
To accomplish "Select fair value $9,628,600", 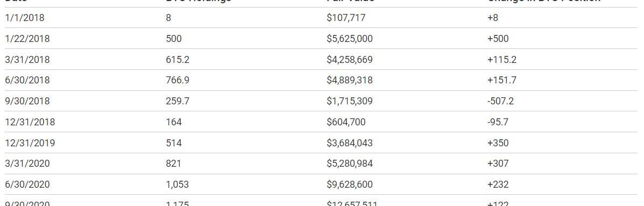I will pyautogui.click(x=349, y=184).
